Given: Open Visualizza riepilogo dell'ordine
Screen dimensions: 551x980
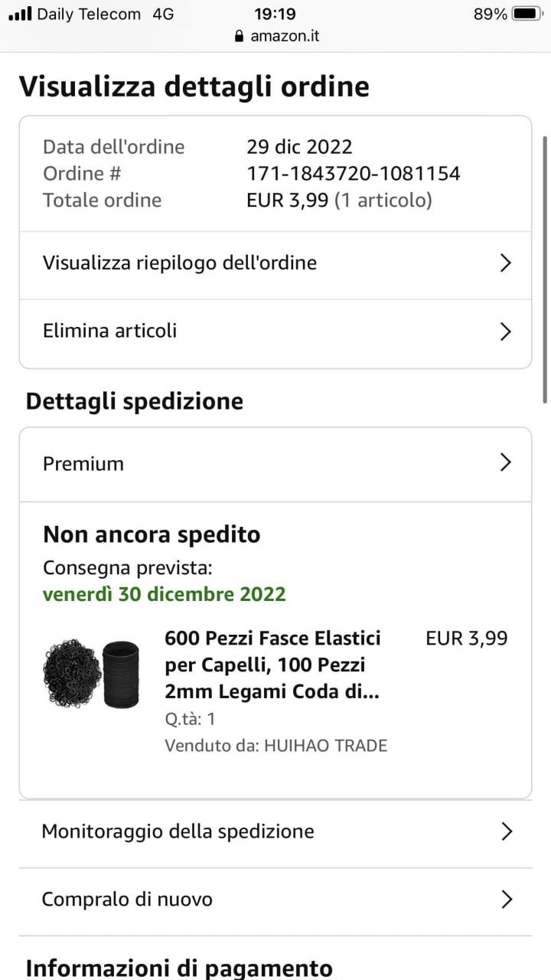Looking at the screenshot, I should [x=180, y=263].
